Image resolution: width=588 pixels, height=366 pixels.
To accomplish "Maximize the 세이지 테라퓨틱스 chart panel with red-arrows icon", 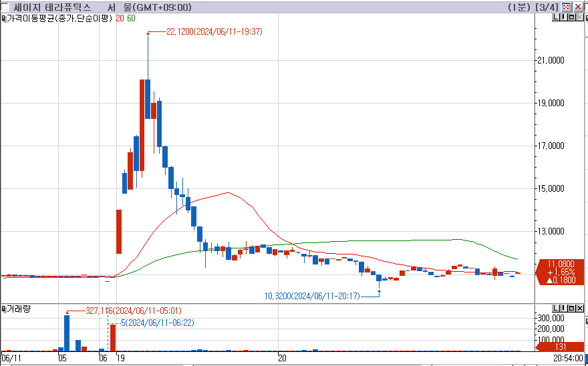I will pos(566,7).
